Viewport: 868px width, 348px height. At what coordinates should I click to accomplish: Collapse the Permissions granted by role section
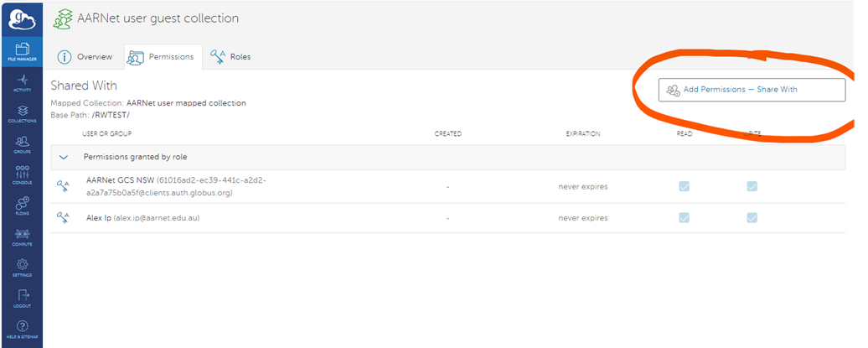click(x=64, y=158)
